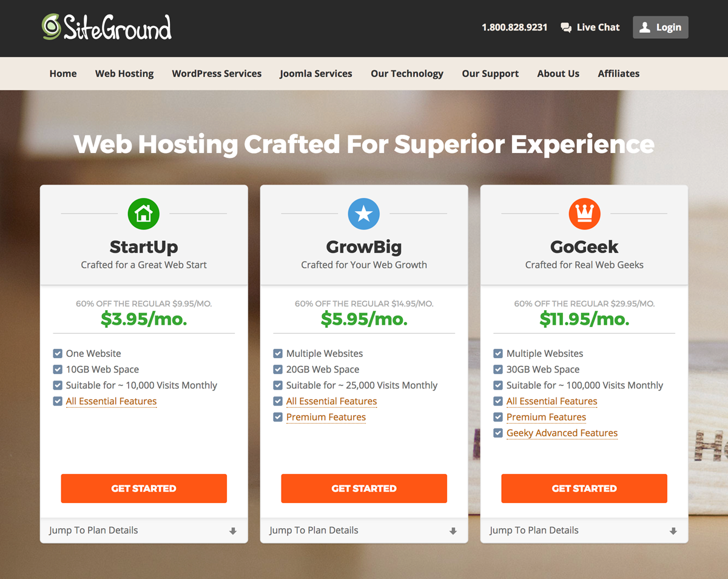This screenshot has height=579, width=728.
Task: Click the 20GB Web Space checkmark
Action: (x=278, y=369)
